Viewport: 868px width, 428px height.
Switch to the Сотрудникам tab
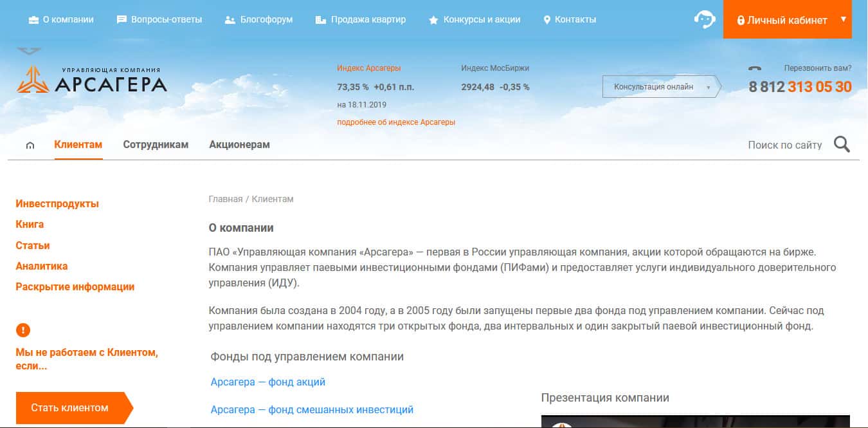[156, 145]
